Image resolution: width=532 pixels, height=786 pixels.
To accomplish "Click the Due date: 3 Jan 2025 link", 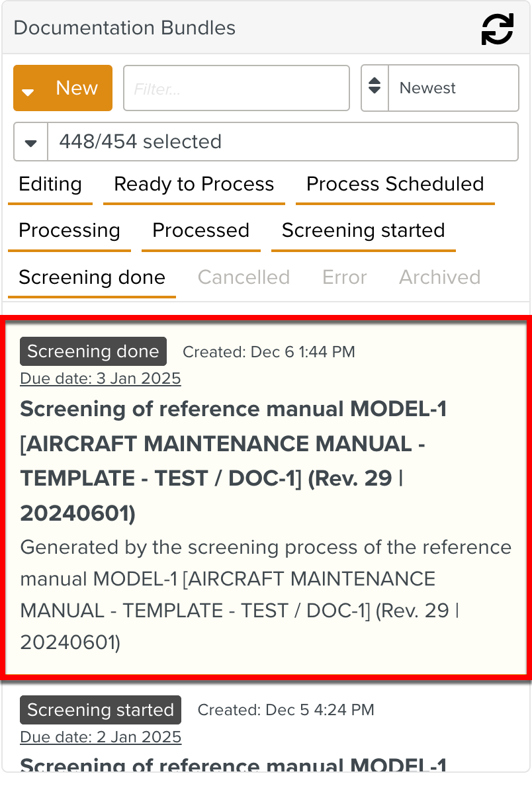I will [x=101, y=378].
